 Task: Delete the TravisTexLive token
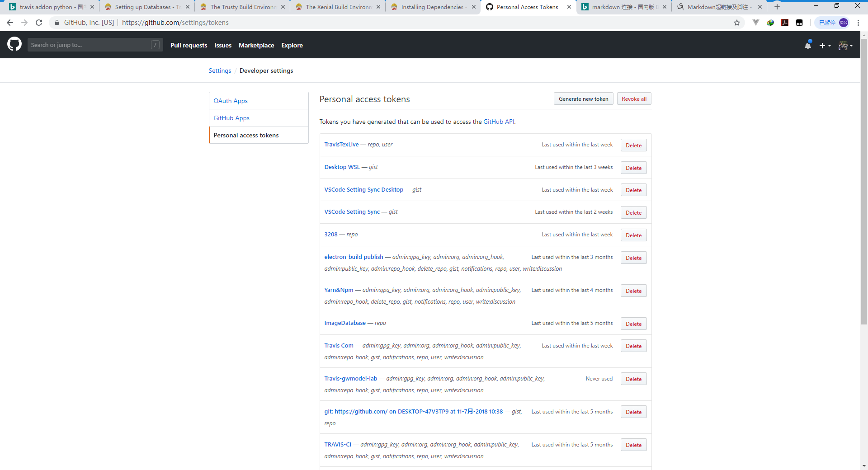tap(633, 146)
